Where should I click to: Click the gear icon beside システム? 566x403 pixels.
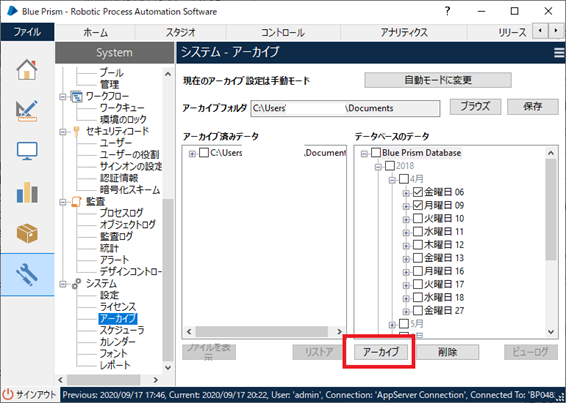(76, 284)
